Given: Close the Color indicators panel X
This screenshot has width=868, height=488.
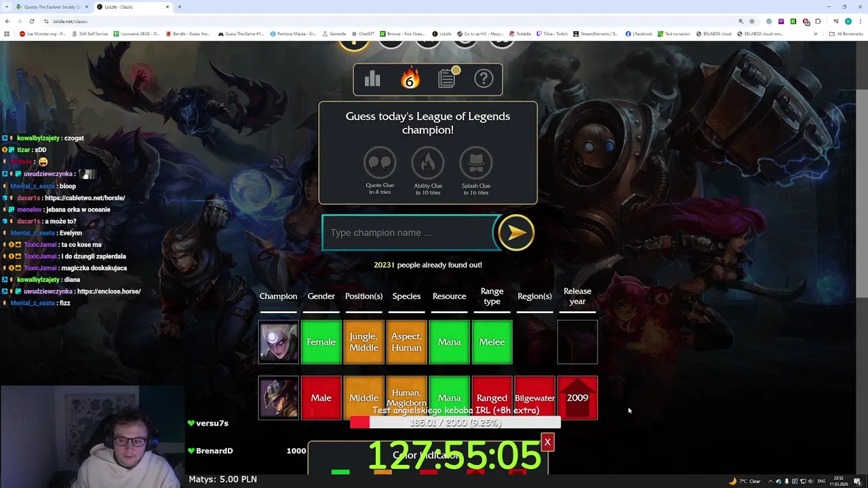Looking at the screenshot, I should pyautogui.click(x=547, y=443).
